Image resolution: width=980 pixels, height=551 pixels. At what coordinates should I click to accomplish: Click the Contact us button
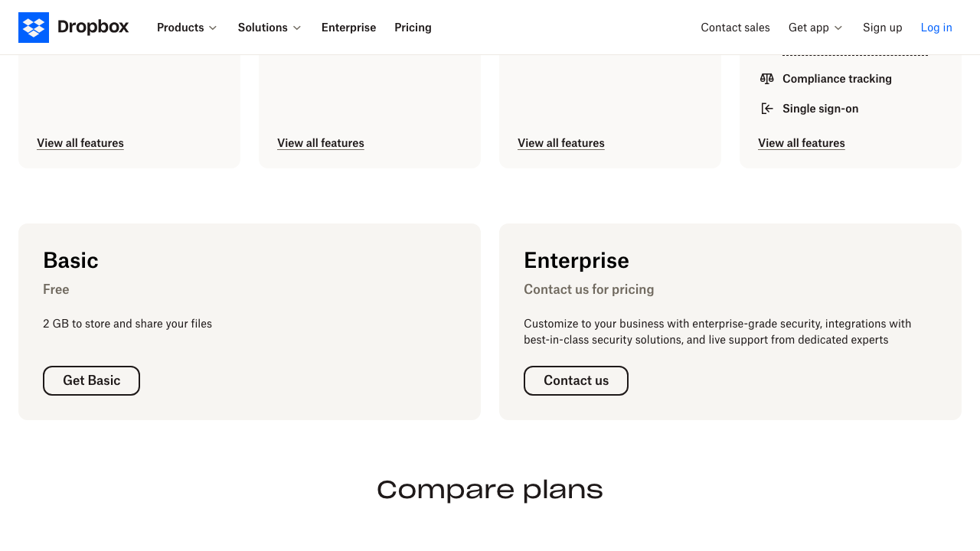[576, 380]
